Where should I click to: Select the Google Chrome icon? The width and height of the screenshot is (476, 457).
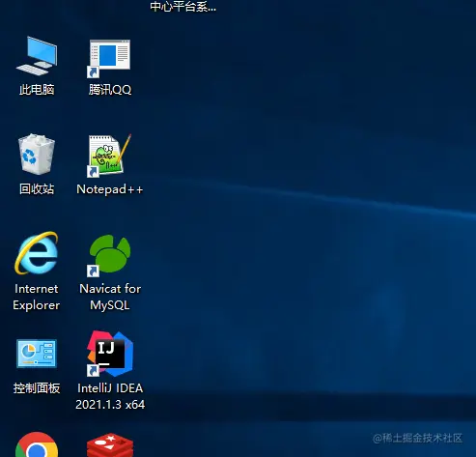37,444
